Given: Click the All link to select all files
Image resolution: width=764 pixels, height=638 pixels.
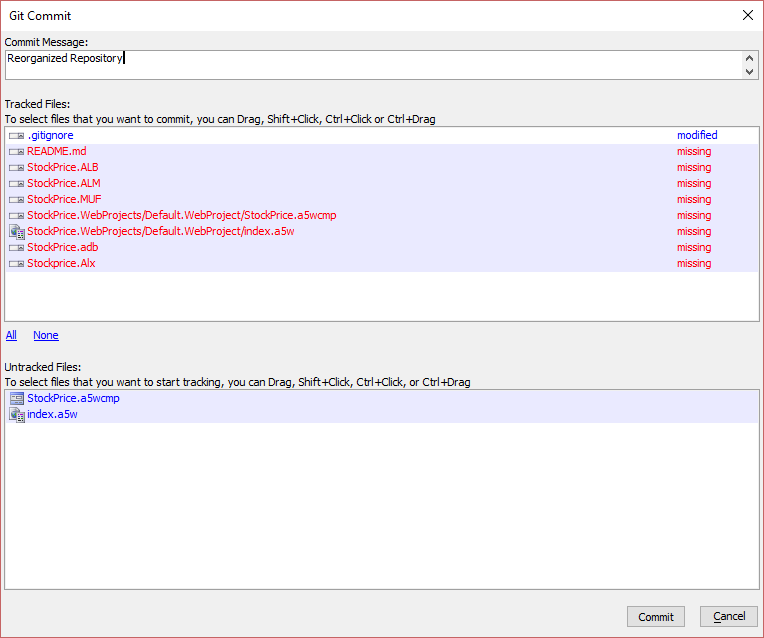Looking at the screenshot, I should tap(11, 335).
